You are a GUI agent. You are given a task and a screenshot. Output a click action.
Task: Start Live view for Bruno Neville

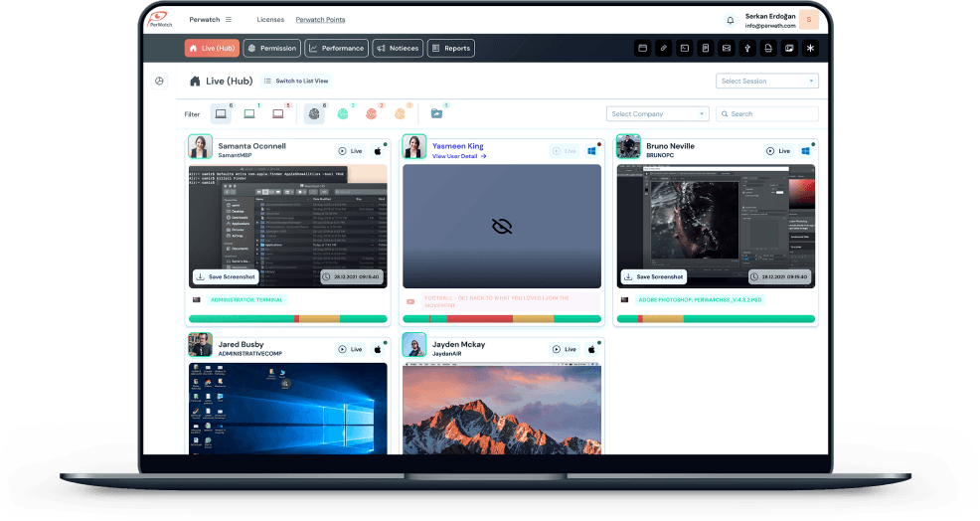coord(778,151)
